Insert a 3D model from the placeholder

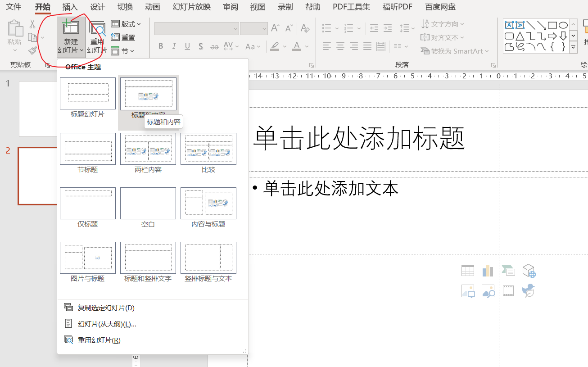pos(528,270)
